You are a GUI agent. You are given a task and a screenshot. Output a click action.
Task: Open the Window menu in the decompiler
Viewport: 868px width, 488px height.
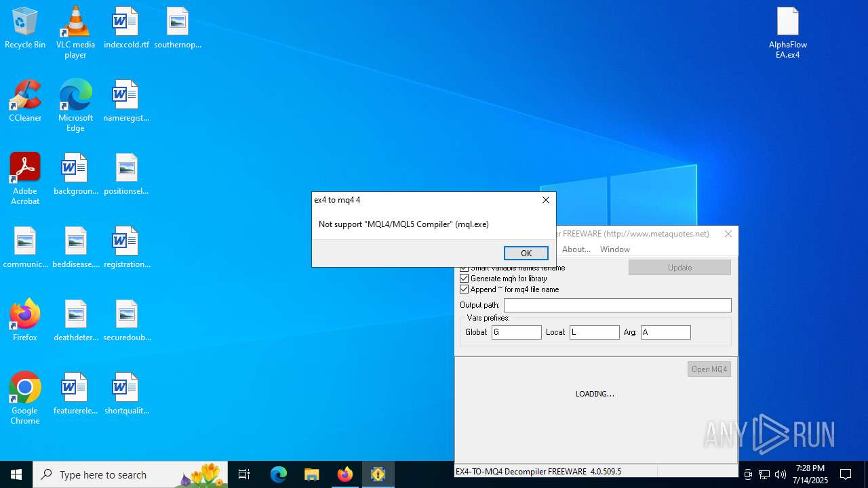[615, 249]
